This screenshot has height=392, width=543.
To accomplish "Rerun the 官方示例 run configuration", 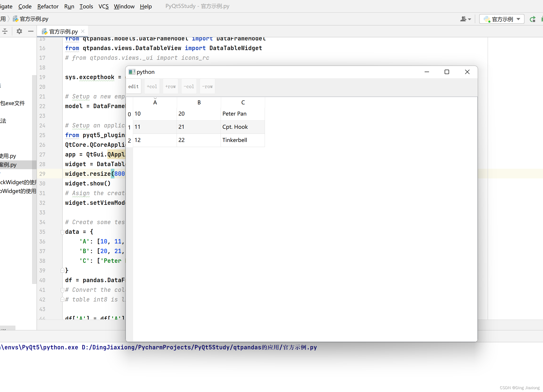I will coord(532,19).
